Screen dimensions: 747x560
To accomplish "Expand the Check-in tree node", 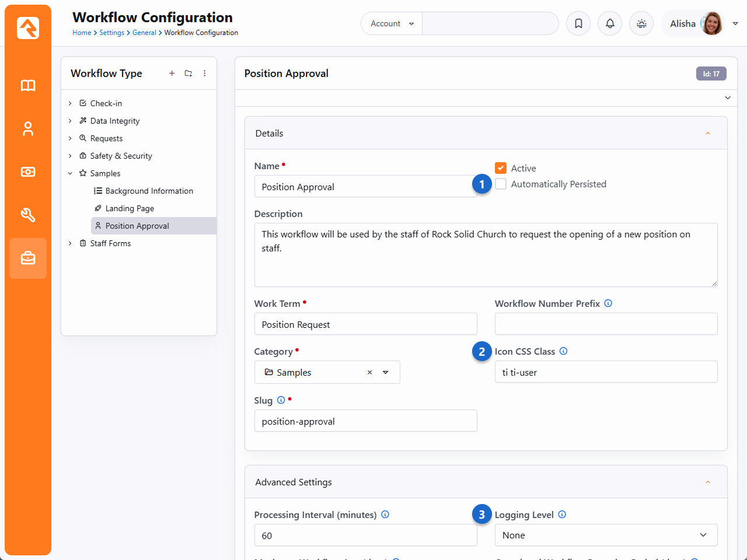I will tap(70, 103).
